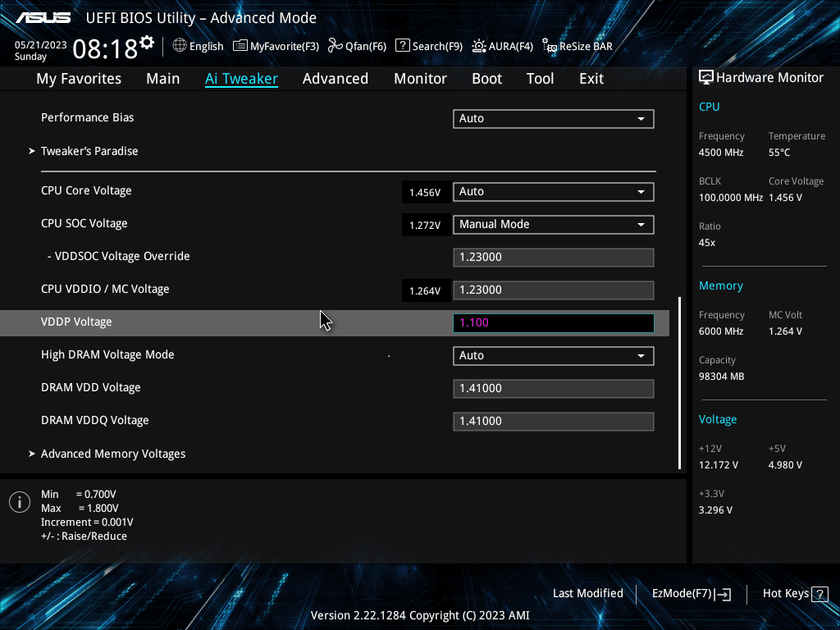
Task: Open the Performance Bias dropdown
Action: (554, 118)
